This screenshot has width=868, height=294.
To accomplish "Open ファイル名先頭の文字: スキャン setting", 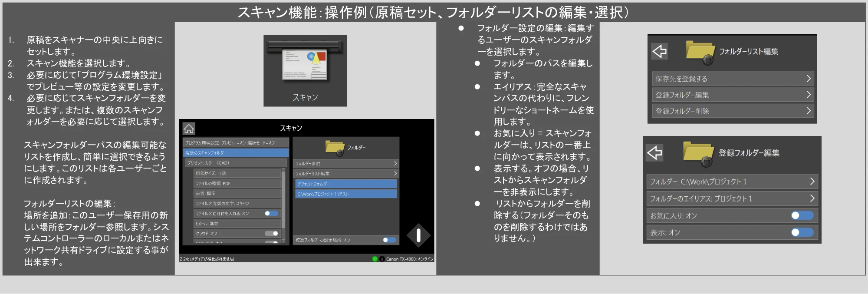I will click(237, 203).
